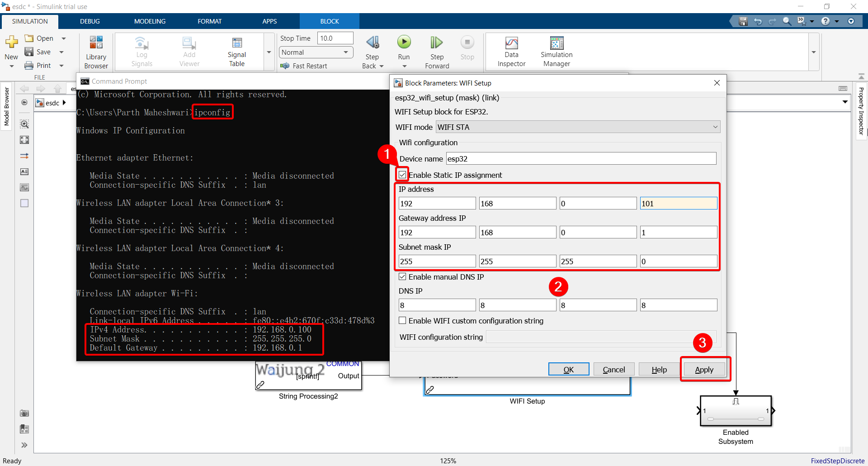Click the area box icon in palette
The image size is (868, 466).
coord(24,203)
